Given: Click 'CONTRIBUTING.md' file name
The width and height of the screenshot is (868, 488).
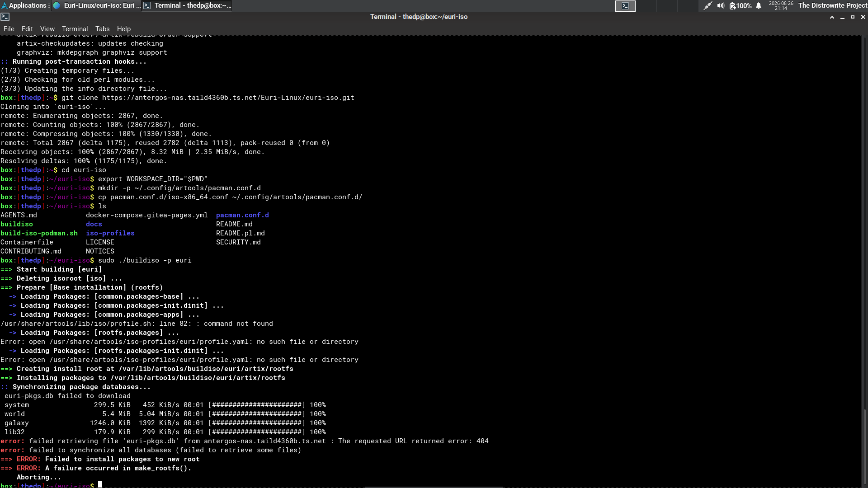Looking at the screenshot, I should [31, 251].
